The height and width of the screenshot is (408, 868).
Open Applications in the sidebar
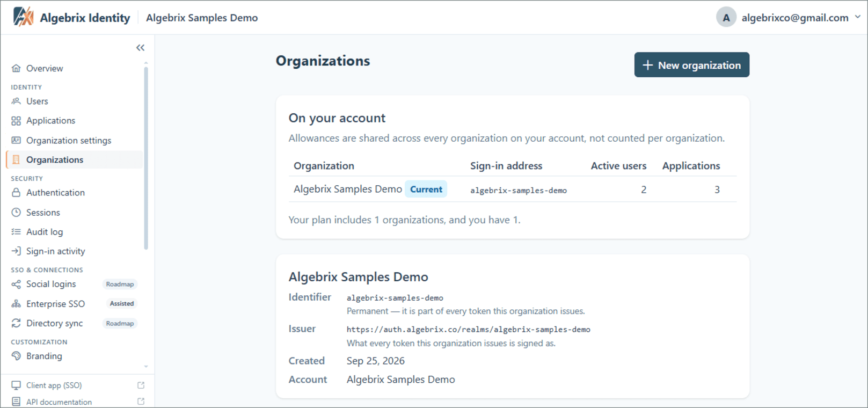(x=75, y=121)
